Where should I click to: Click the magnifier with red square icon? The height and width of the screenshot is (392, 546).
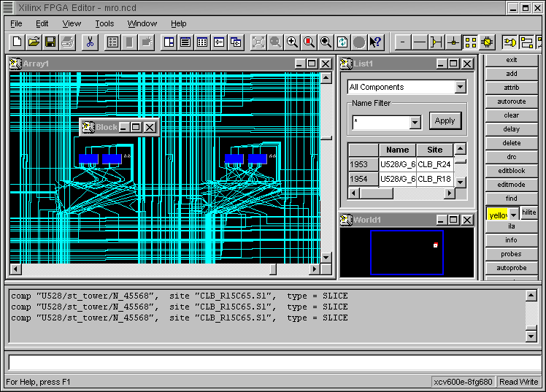point(309,42)
